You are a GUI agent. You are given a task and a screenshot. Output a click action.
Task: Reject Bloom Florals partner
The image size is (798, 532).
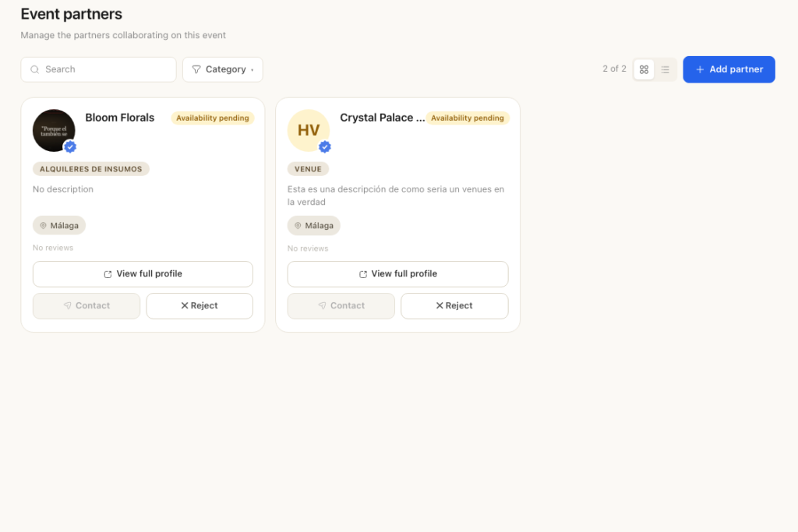pos(199,305)
